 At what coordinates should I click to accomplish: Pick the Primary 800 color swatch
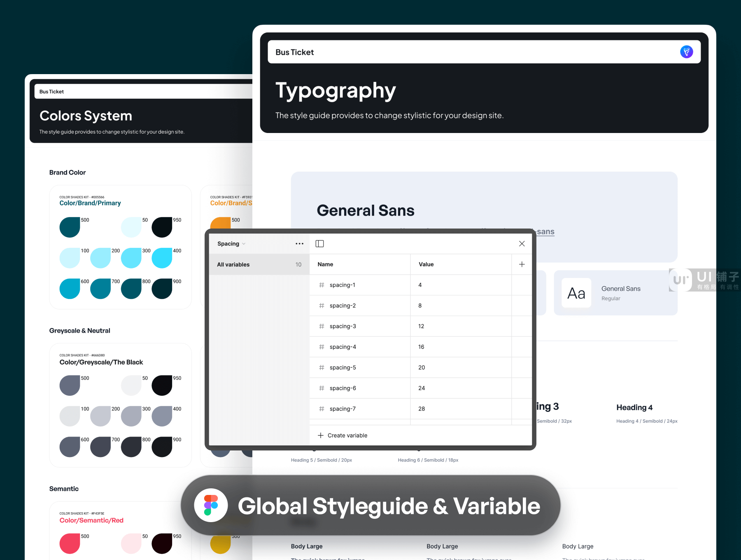131,289
